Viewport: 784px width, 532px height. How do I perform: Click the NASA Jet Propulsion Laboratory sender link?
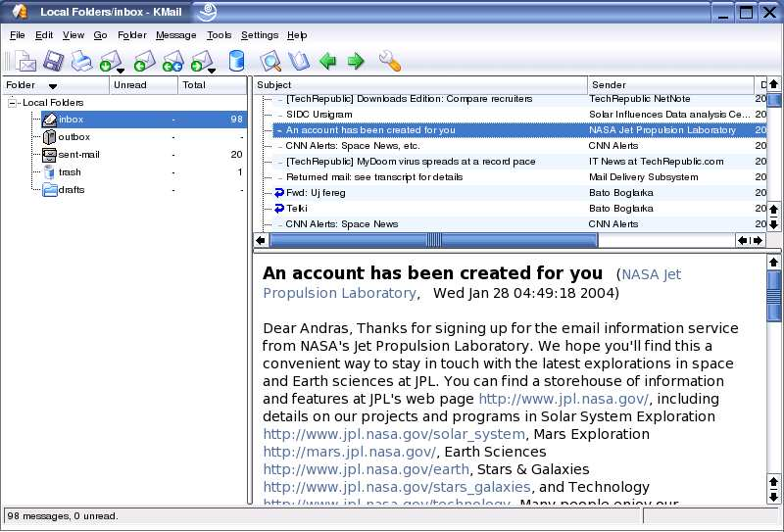pos(472,283)
